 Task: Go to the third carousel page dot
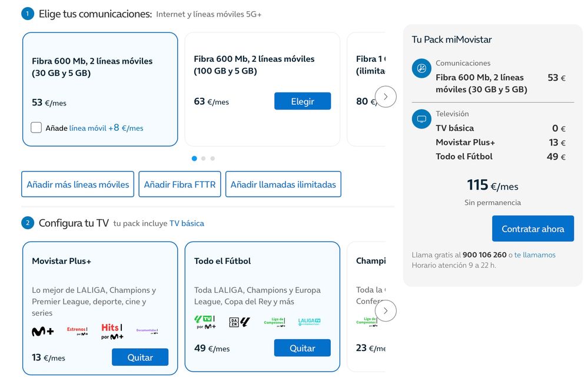point(212,158)
